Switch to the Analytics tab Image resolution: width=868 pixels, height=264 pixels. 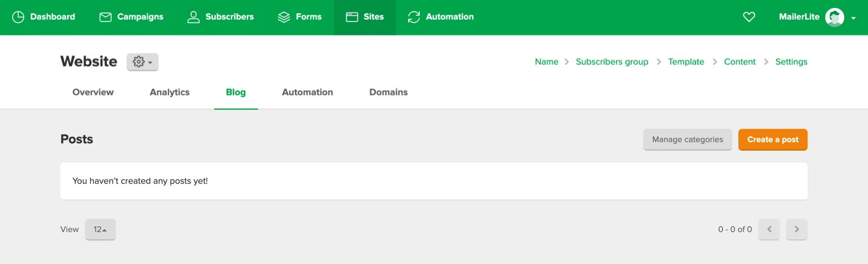tap(170, 92)
